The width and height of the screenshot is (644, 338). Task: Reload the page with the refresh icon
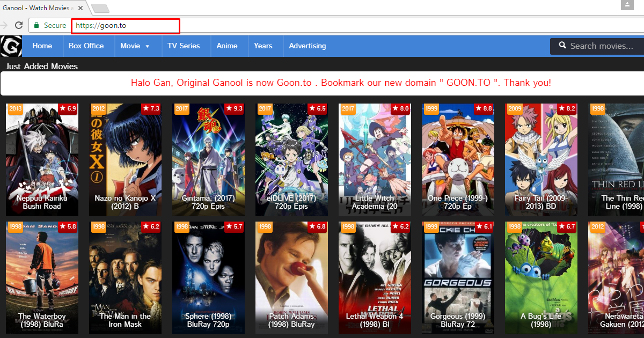click(x=19, y=25)
